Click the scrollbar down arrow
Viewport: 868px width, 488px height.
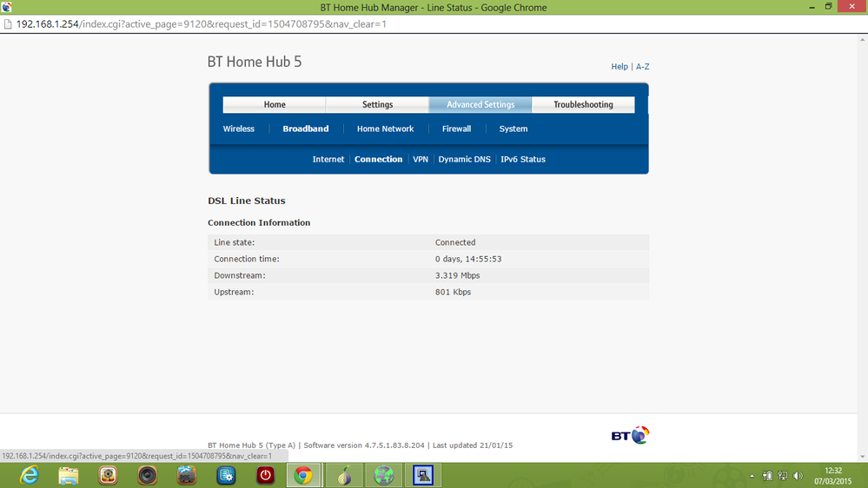coord(863,457)
